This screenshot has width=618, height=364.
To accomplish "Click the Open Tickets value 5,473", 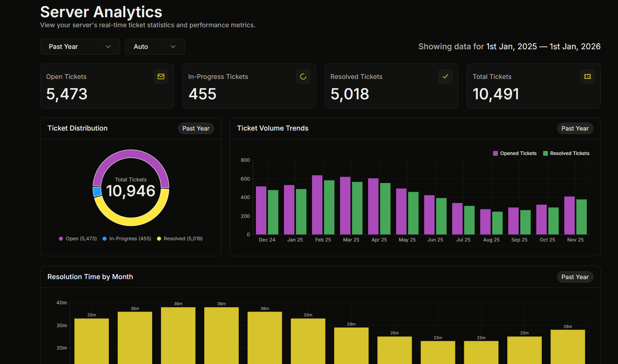I will click(67, 94).
